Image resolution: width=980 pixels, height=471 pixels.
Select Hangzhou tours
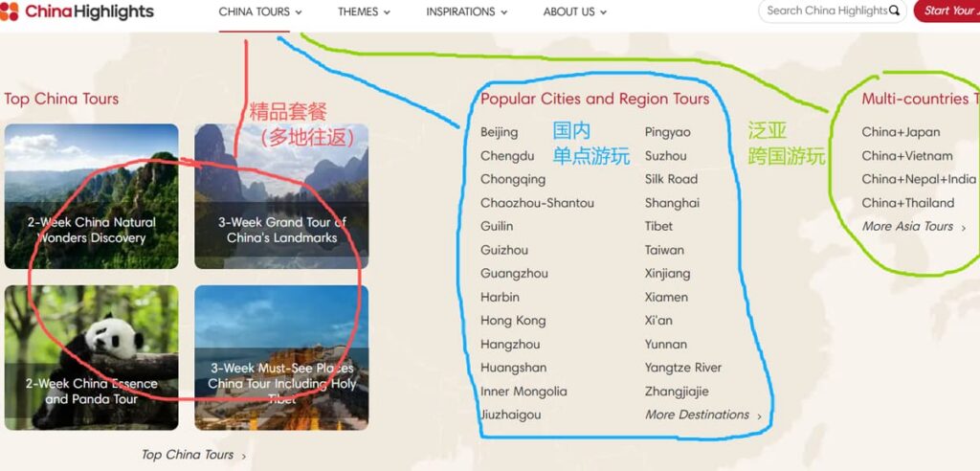pos(511,345)
